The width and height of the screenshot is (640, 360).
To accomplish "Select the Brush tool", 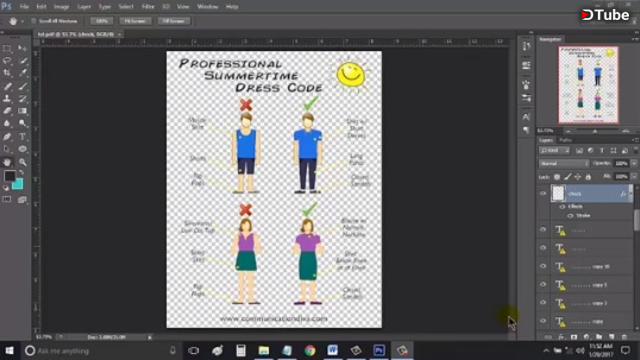I will click(22, 86).
